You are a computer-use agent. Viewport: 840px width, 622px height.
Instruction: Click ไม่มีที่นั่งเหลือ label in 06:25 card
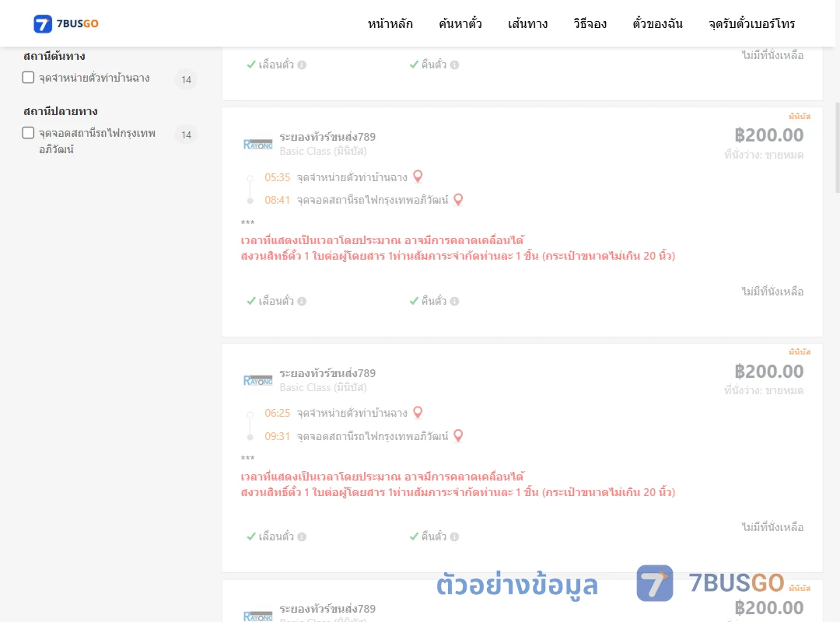coord(772,527)
